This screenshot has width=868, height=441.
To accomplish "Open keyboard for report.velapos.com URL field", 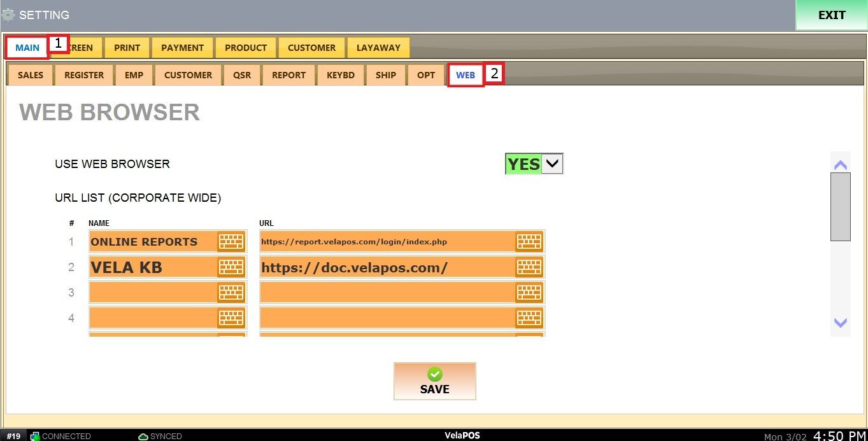I will [529, 242].
